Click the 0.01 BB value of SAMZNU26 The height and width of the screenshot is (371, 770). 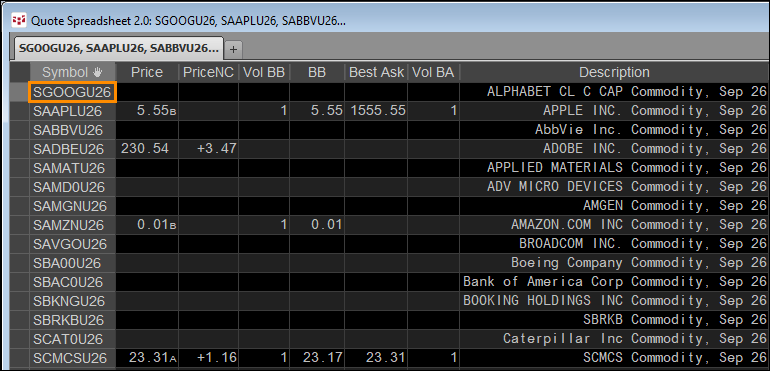click(x=317, y=225)
